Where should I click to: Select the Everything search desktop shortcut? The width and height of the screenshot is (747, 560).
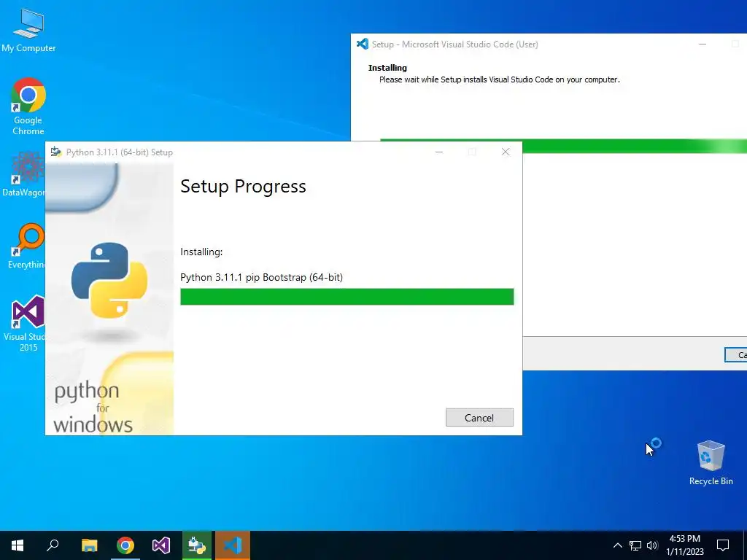click(26, 246)
